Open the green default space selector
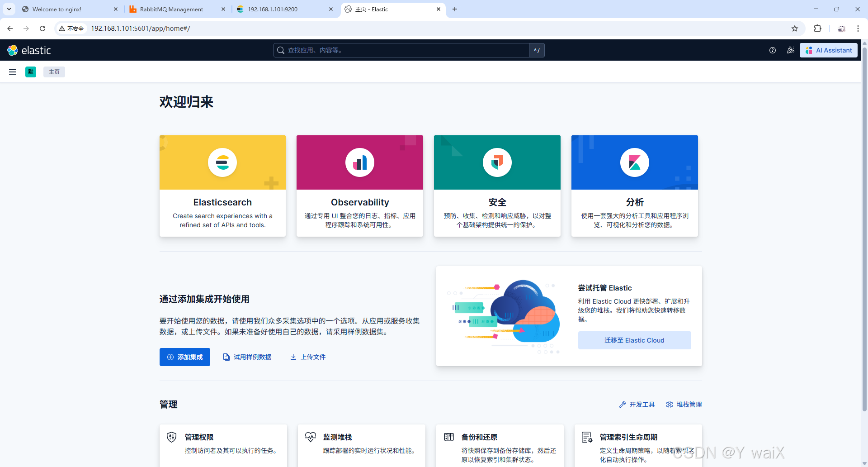Image resolution: width=868 pixels, height=467 pixels. tap(31, 72)
